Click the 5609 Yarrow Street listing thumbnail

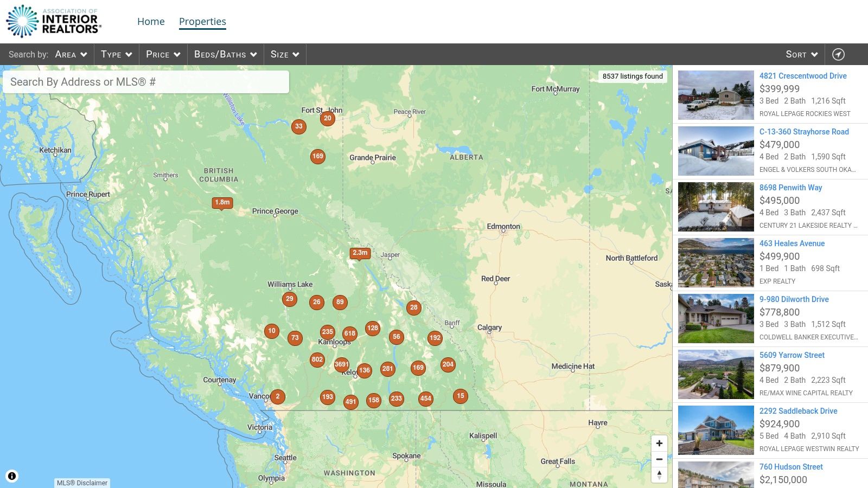point(715,374)
